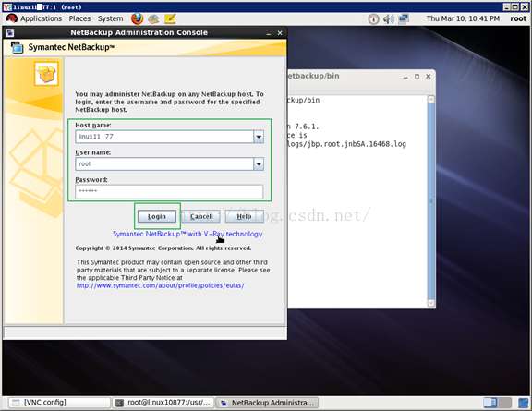The height and width of the screenshot is (411, 532).
Task: Minimize the terminal window
Action: point(405,77)
